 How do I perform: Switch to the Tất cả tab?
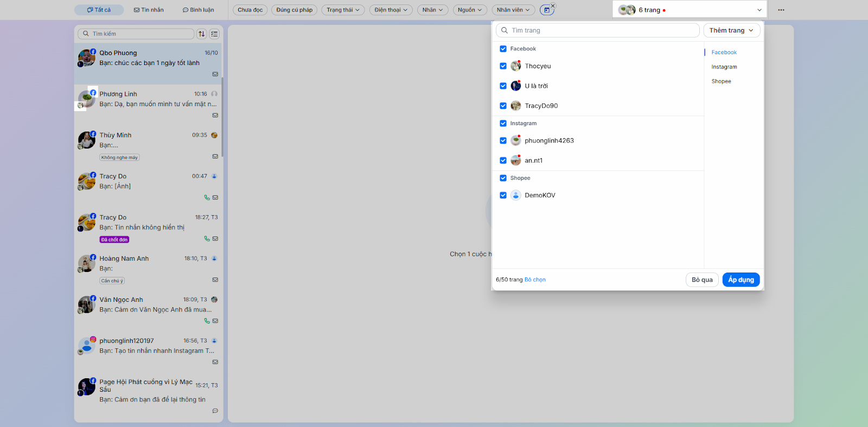(x=99, y=10)
